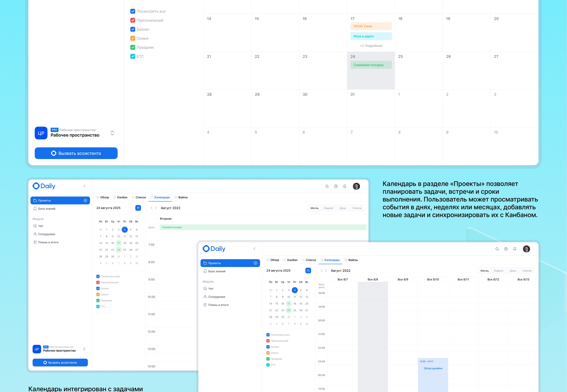Toggle the Семья checkbox in top panel
The height and width of the screenshot is (392, 567).
(x=133, y=38)
